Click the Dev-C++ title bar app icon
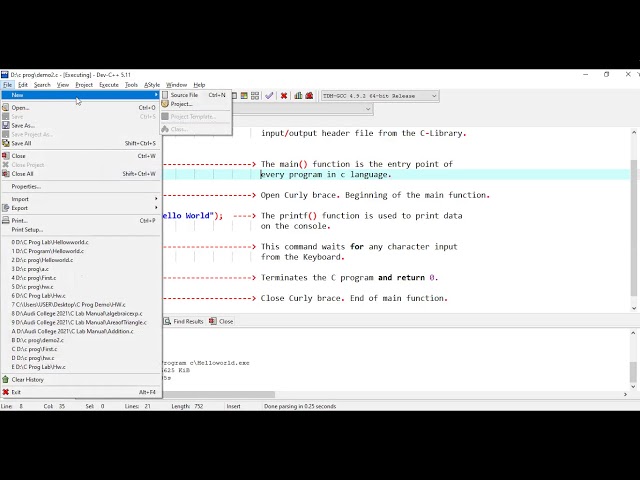Screen dimensions: 640x480 (4, 75)
